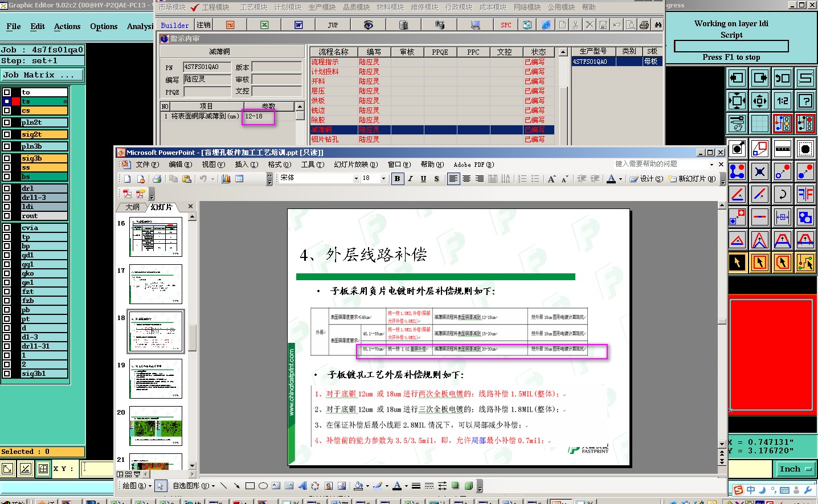Click the Bold button in PowerPoint toolbar
Viewport: 818px width, 504px height.
coord(397,178)
